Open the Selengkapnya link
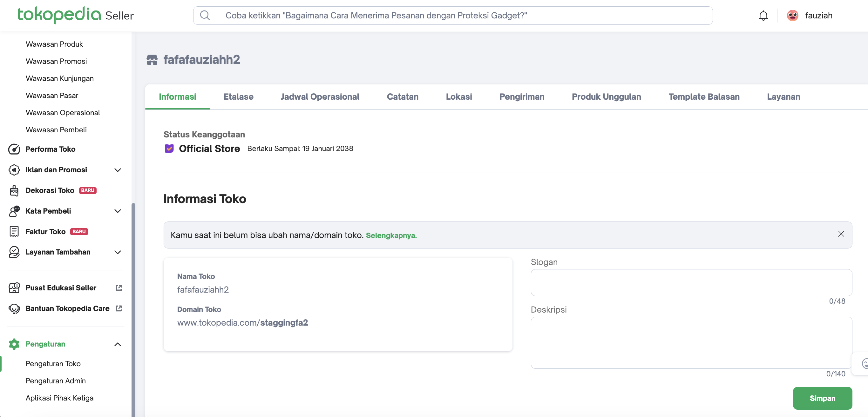The width and height of the screenshot is (868, 417). [x=391, y=235]
